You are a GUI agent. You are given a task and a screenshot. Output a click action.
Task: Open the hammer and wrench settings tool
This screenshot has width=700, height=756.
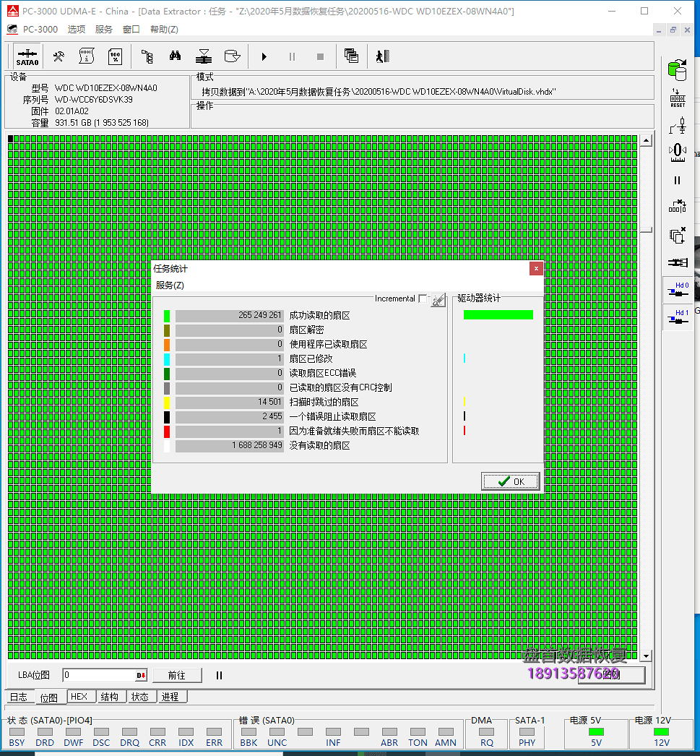[x=59, y=57]
